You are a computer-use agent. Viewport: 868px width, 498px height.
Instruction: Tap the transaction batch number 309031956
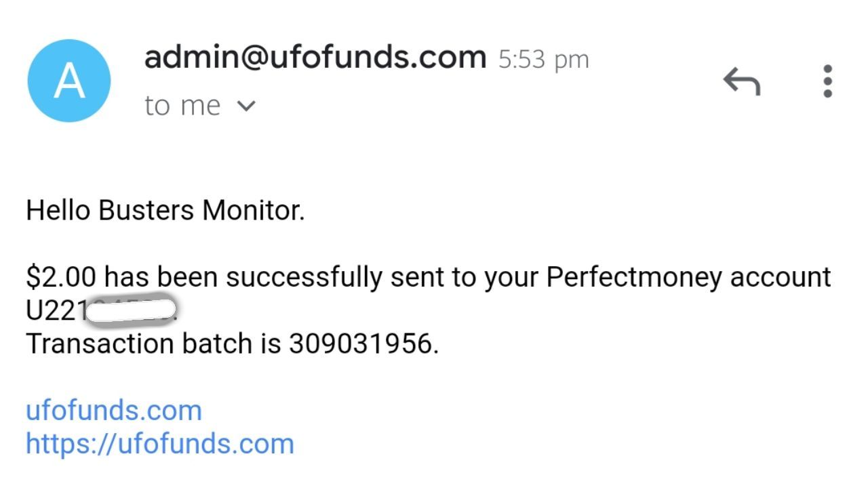[x=360, y=344]
